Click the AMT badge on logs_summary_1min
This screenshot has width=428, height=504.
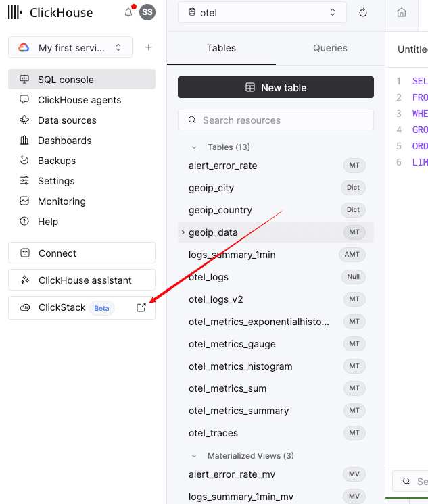point(352,254)
